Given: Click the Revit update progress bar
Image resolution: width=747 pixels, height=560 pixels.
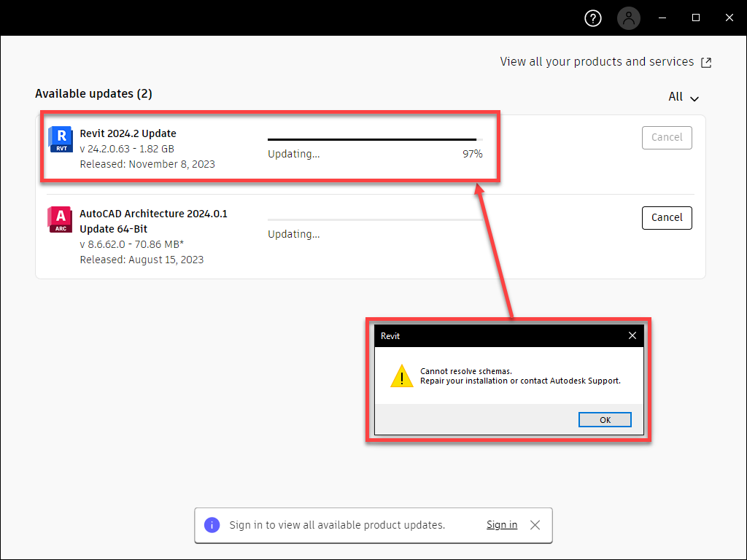Looking at the screenshot, I should pyautogui.click(x=375, y=139).
